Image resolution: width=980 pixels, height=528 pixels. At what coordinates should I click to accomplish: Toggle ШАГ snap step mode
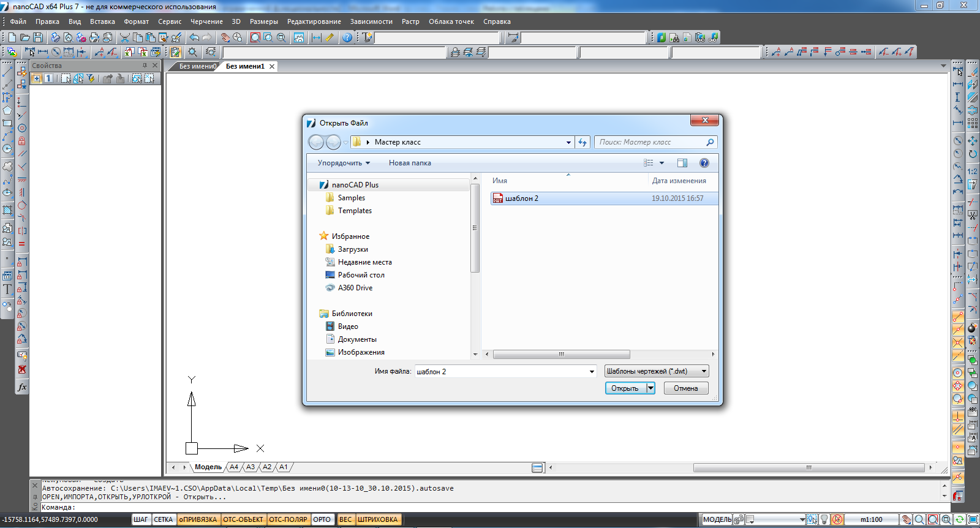click(x=140, y=519)
